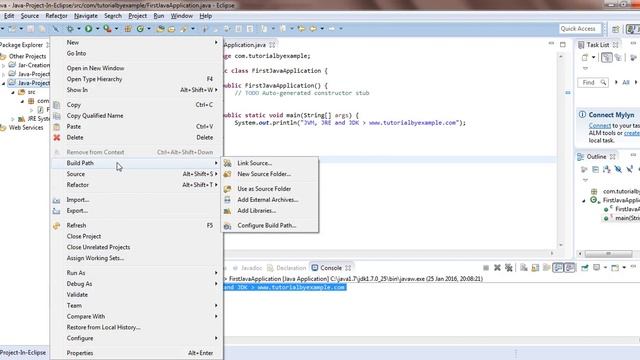The width and height of the screenshot is (640, 360).
Task: Click the Open Task toolbar icon
Action: pos(171,29)
